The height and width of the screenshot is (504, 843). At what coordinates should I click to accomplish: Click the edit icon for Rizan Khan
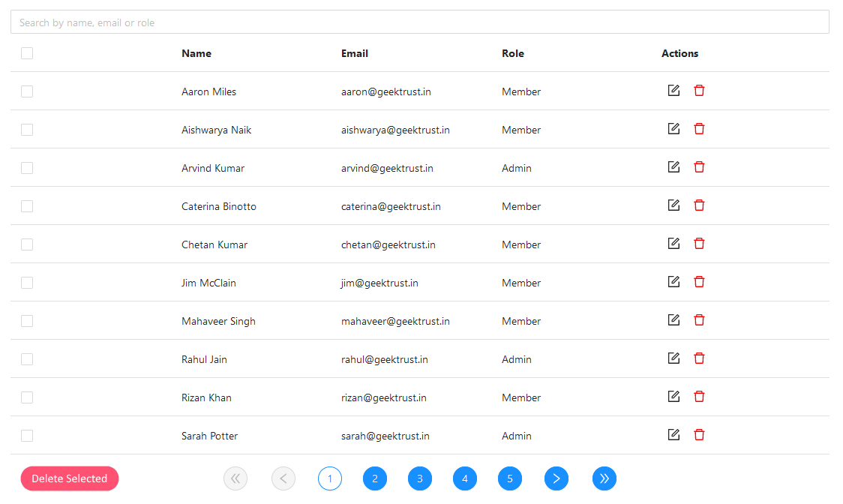tap(673, 396)
